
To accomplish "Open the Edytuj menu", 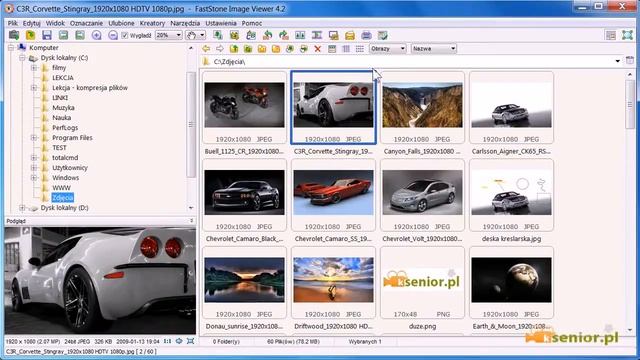I will click(31, 23).
